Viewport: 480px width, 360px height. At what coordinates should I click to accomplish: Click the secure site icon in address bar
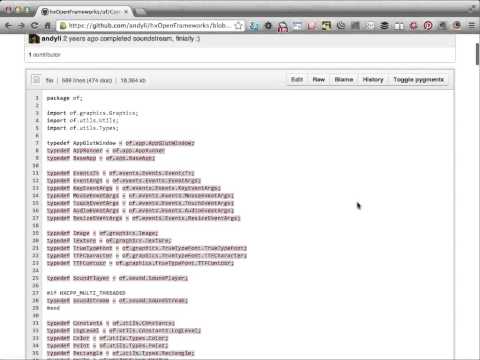point(63,26)
